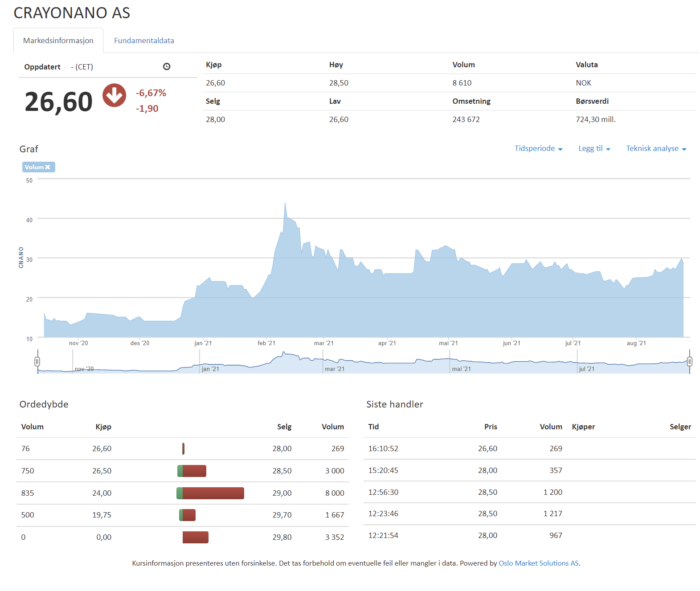Click the February 2021 price peak on the chart
700x591 pixels.
(x=285, y=204)
